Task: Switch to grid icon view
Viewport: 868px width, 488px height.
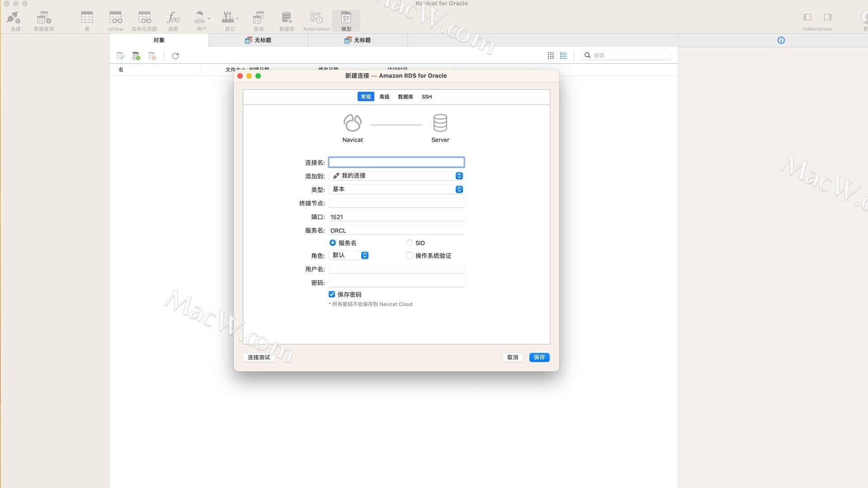Action: click(x=551, y=56)
